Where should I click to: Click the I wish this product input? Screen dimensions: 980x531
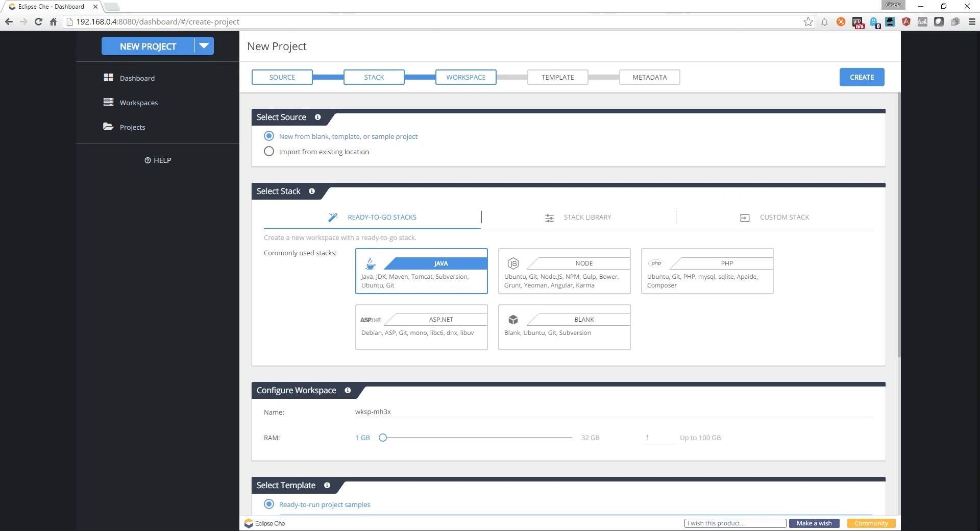coord(735,523)
